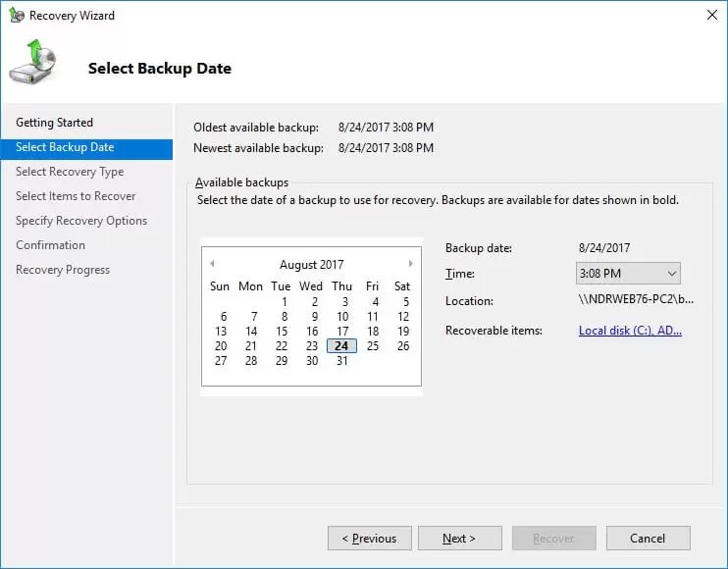Pick date 3 in the calendar
The width and height of the screenshot is (728, 569).
point(345,302)
